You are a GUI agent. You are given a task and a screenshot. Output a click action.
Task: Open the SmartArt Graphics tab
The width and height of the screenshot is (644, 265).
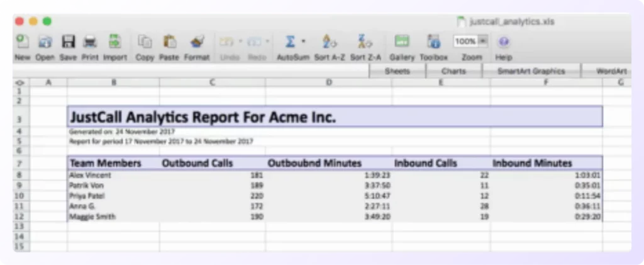coord(531,71)
